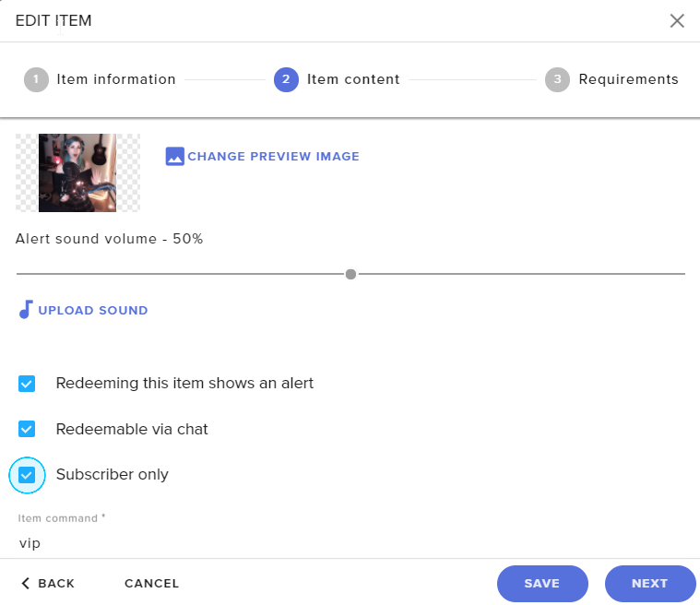Disable the Subscriber only checkbox
700x605 pixels.
point(27,475)
